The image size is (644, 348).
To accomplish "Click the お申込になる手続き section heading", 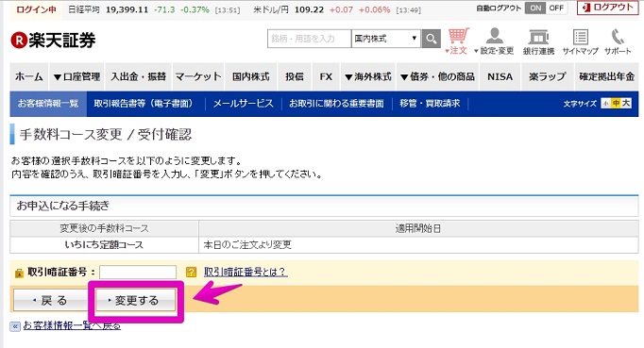I will [x=63, y=206].
